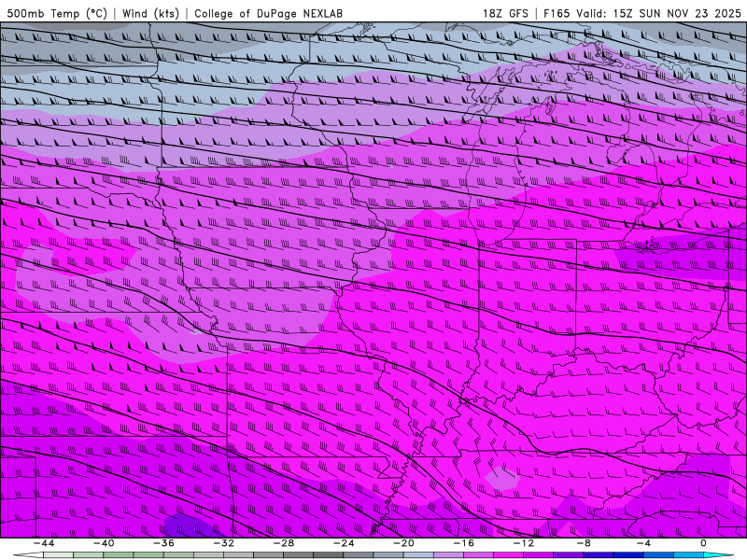Image resolution: width=747 pixels, height=560 pixels.
Task: Select the -20 temperature scale label
Action: coord(404,543)
